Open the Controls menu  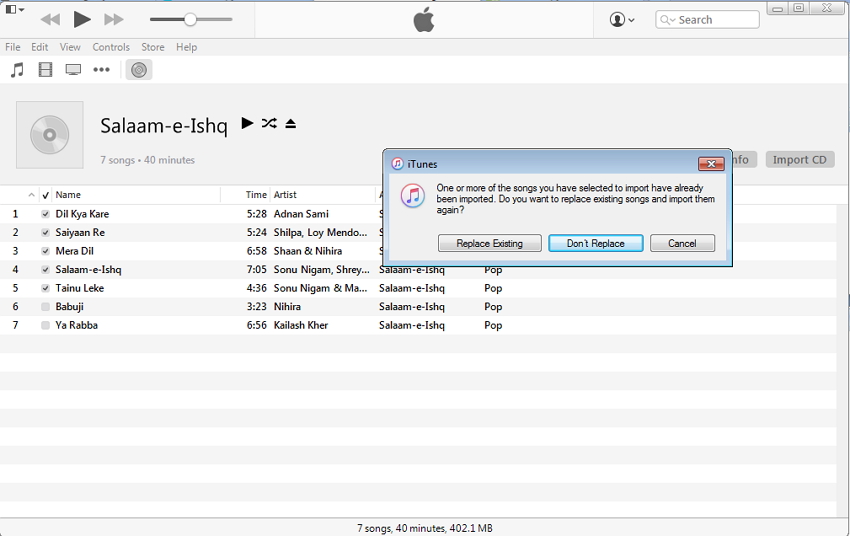coord(111,47)
